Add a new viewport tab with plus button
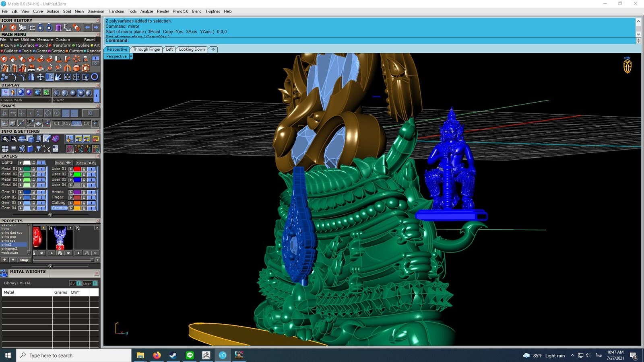 [x=213, y=49]
